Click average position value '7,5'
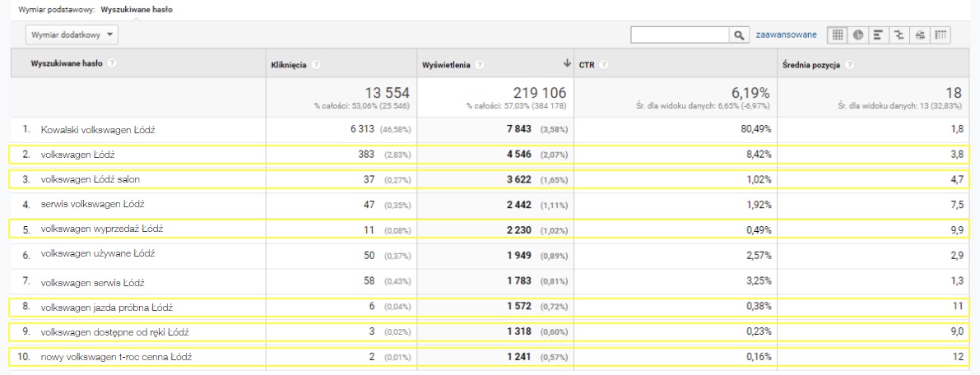Screen dimensions: 980x375 coord(957,204)
